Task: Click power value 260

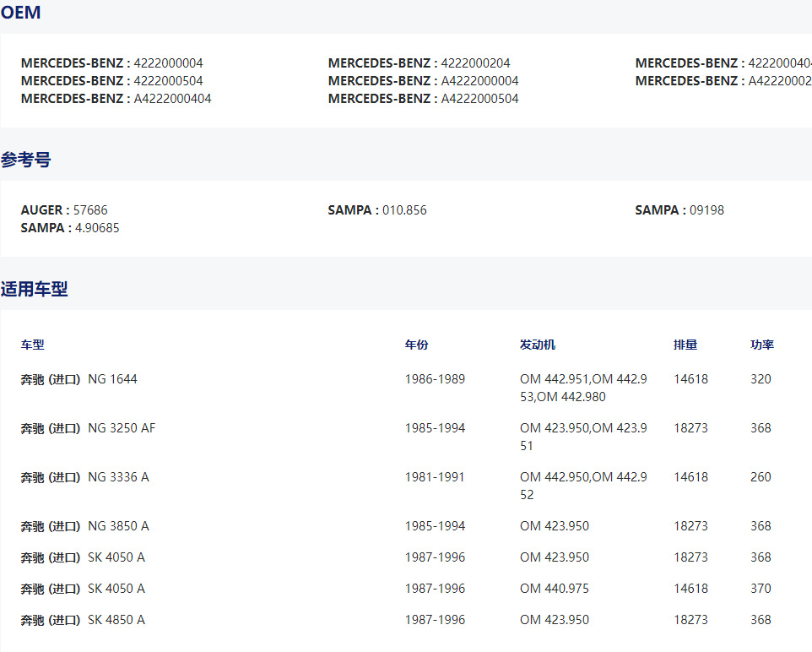Action: tap(761, 477)
